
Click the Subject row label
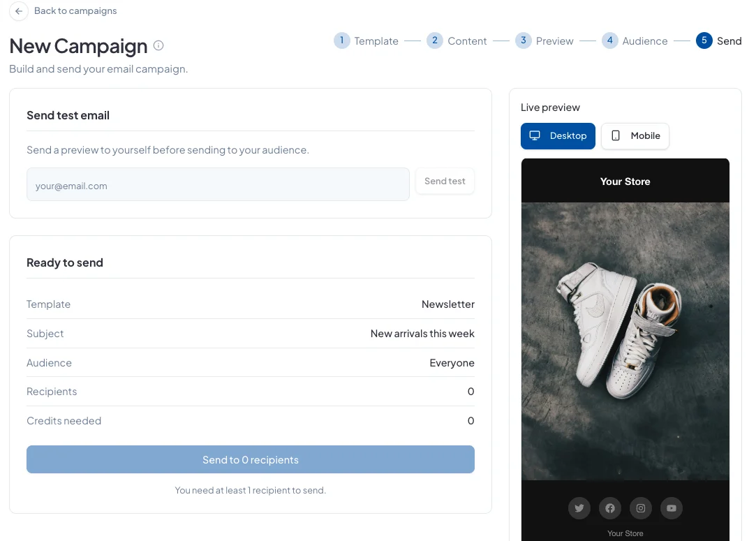(x=45, y=334)
